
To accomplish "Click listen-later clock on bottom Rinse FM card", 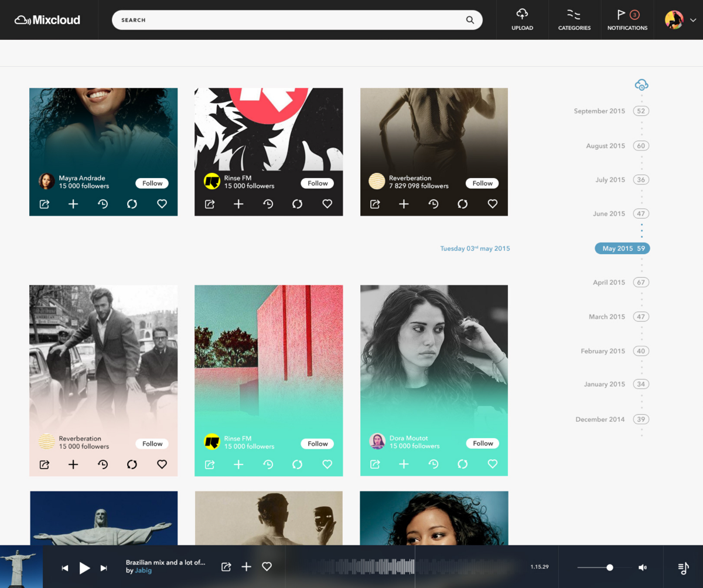I will coord(268,464).
